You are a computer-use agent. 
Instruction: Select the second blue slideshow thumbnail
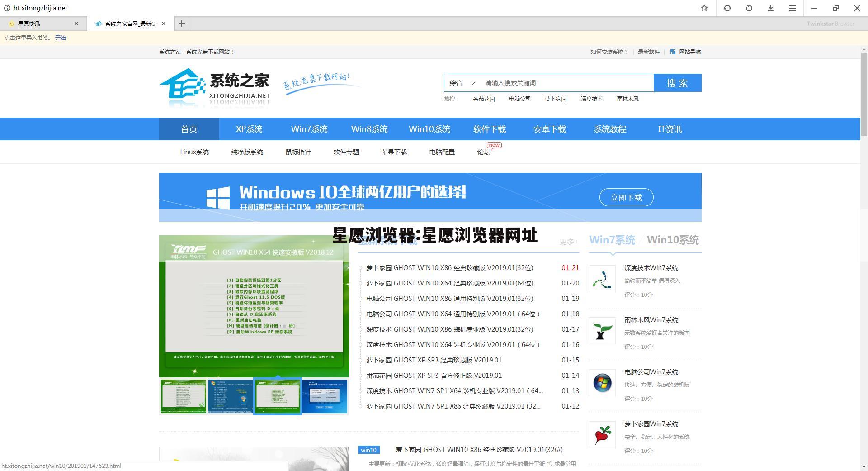click(x=231, y=396)
